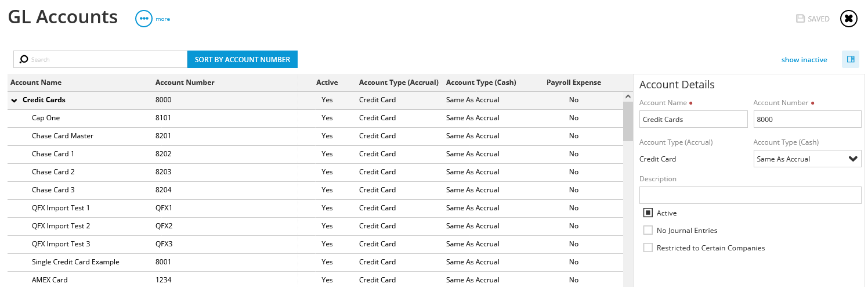Click the round X close icon

(848, 19)
